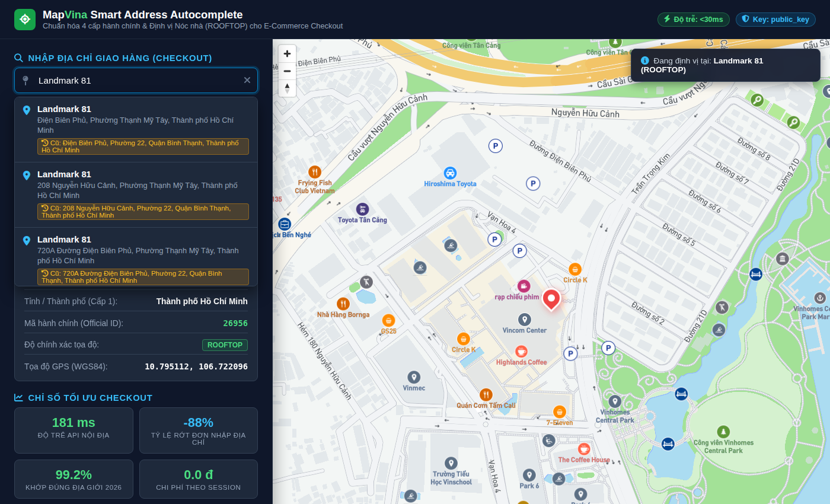Clear the Landmark 81 search text
This screenshot has height=504, width=830.
tap(247, 80)
